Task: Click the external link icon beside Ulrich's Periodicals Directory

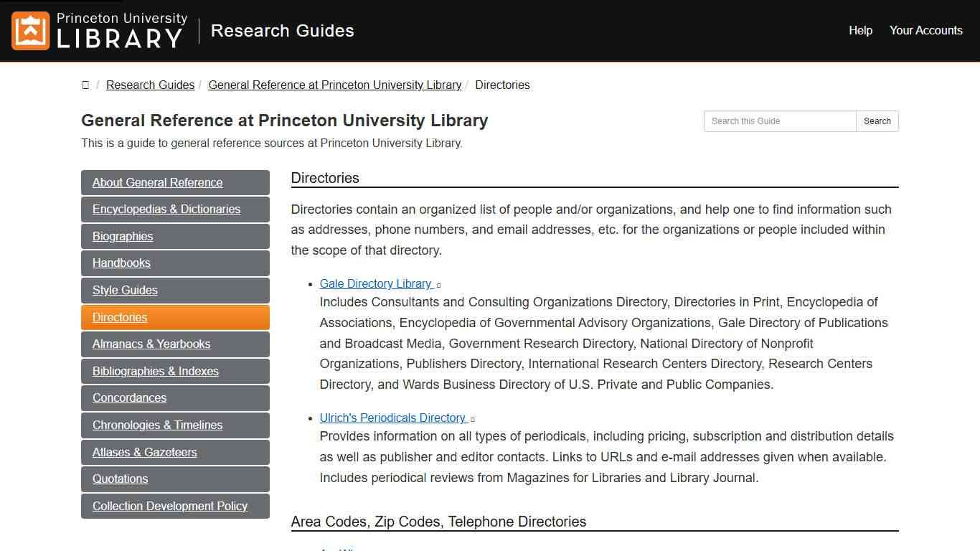Action: point(472,419)
